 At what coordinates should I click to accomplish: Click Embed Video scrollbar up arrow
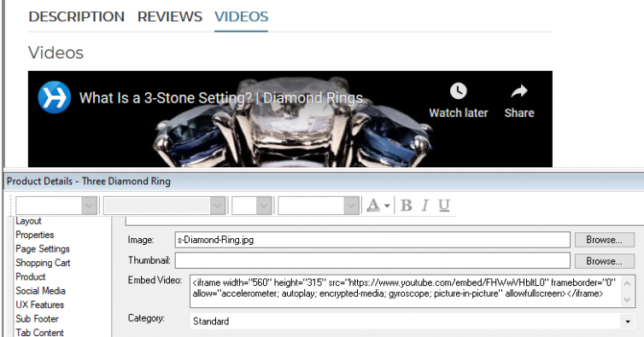627,283
